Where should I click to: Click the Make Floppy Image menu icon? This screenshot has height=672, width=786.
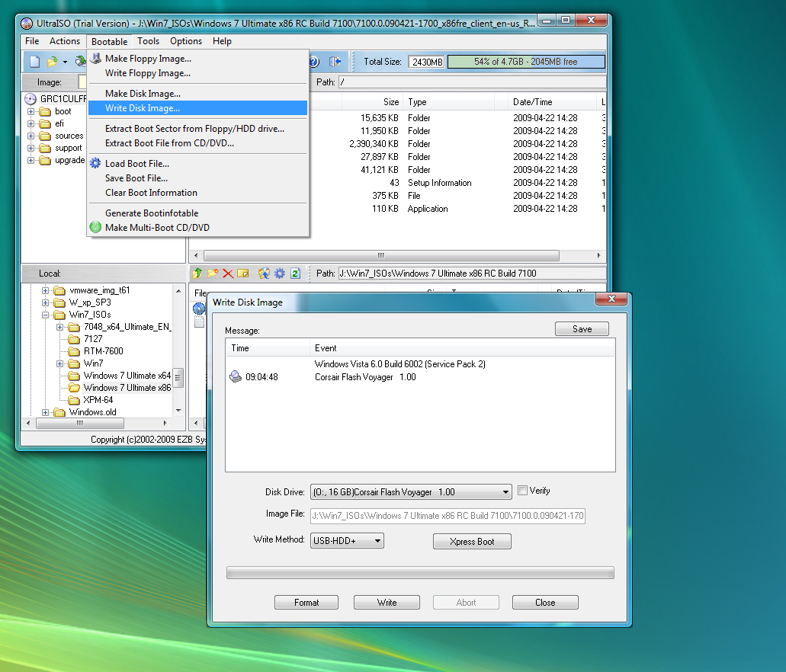[x=95, y=59]
